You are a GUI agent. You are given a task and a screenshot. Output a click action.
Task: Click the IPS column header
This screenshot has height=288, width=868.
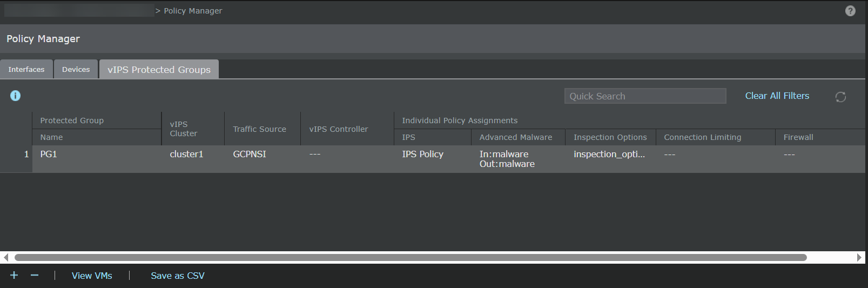(x=433, y=137)
